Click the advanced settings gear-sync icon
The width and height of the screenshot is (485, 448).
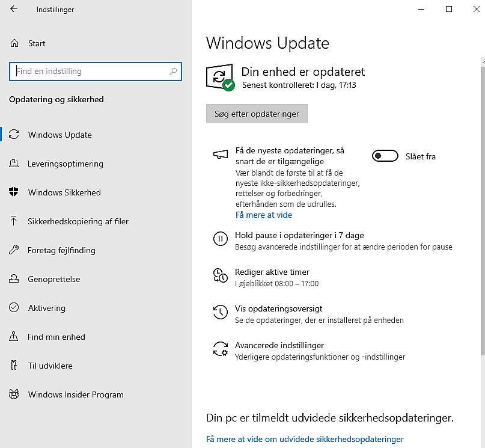[221, 349]
